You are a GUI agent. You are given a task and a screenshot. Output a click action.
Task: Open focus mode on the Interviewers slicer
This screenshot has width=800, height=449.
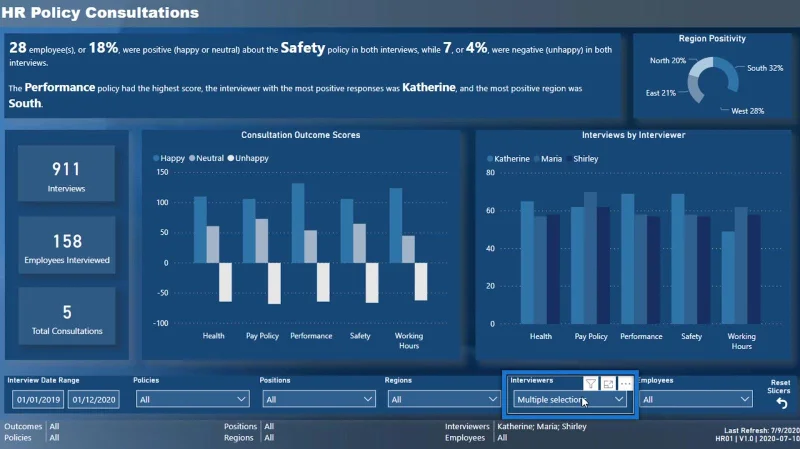click(608, 384)
